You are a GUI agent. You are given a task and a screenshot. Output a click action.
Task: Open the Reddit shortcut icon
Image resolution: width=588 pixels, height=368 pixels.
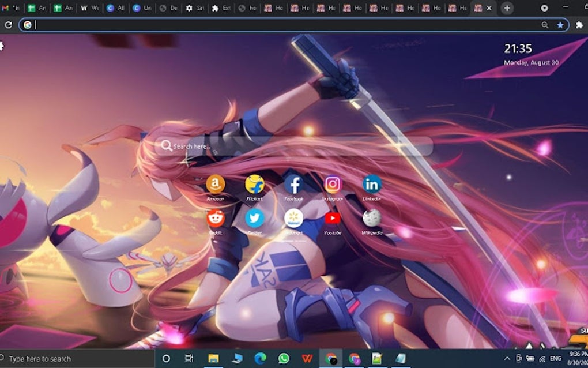click(x=215, y=218)
